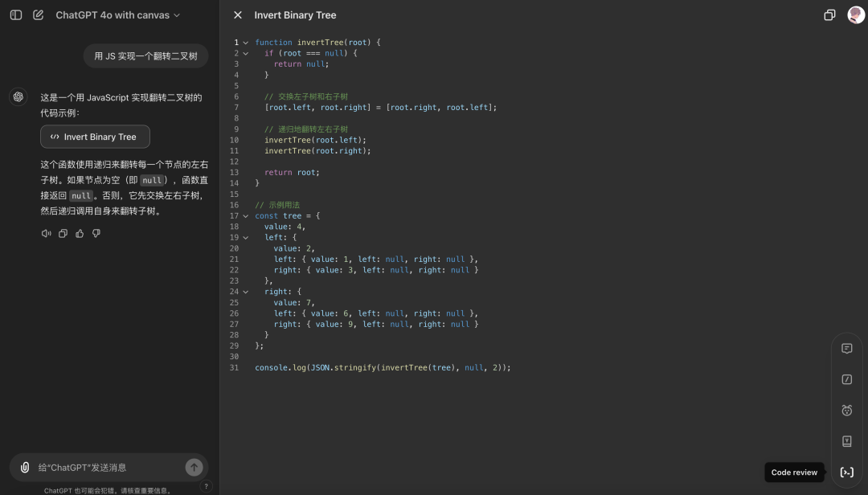Click the add comments icon in canvas toolbar
868x495 pixels.
click(846, 349)
